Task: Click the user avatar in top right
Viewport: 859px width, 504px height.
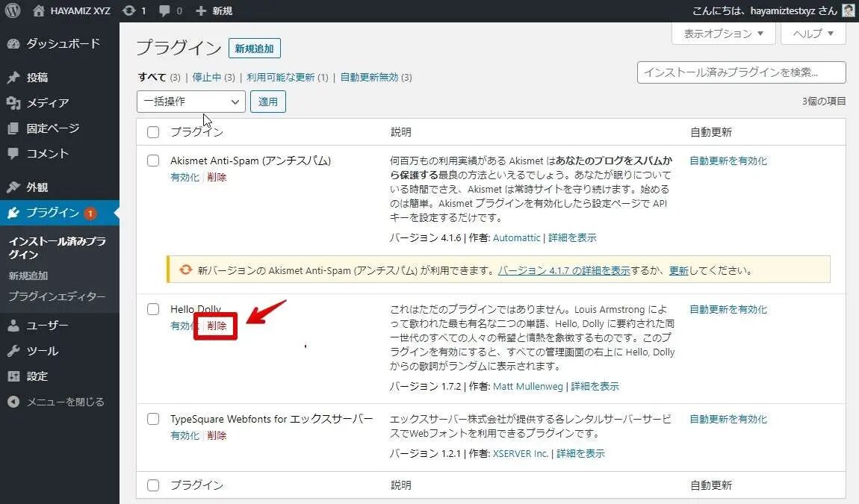Action: tap(849, 10)
